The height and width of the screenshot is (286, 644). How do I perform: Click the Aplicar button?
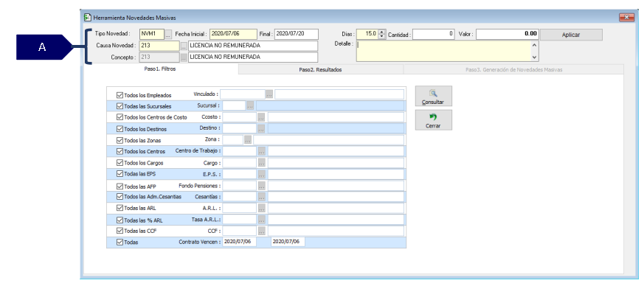(571, 35)
